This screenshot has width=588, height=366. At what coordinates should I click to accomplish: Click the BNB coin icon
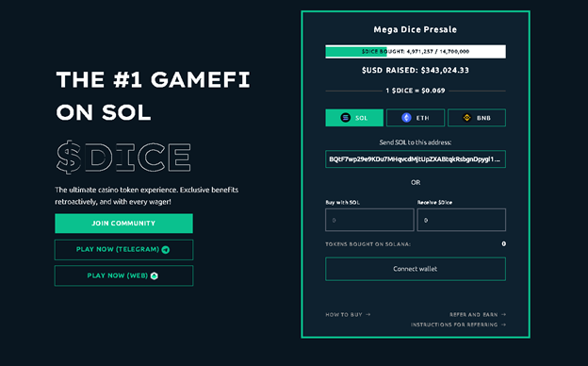pos(466,118)
